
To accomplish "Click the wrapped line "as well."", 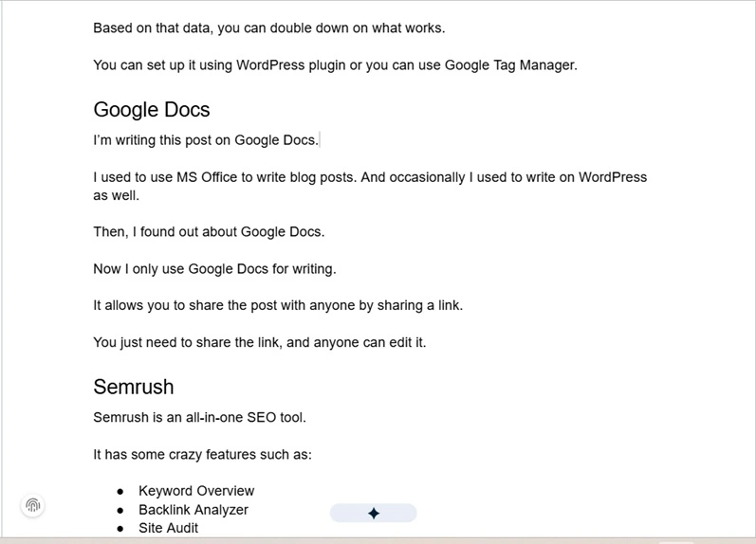I will [x=116, y=195].
